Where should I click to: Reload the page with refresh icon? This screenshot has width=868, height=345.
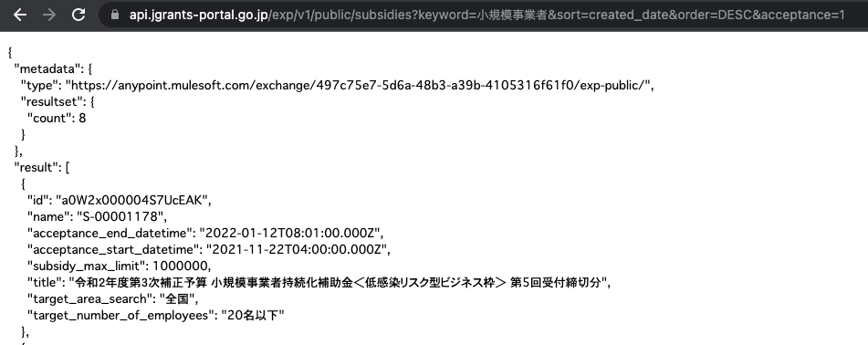(78, 15)
